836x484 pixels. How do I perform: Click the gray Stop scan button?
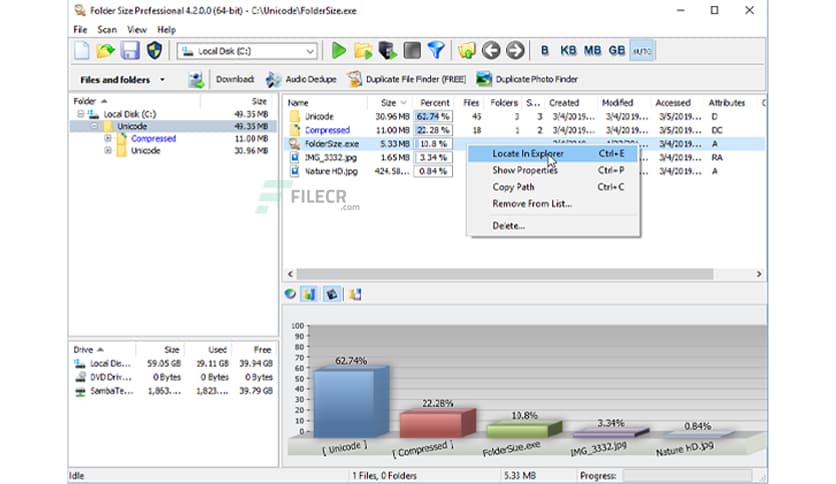[412, 51]
